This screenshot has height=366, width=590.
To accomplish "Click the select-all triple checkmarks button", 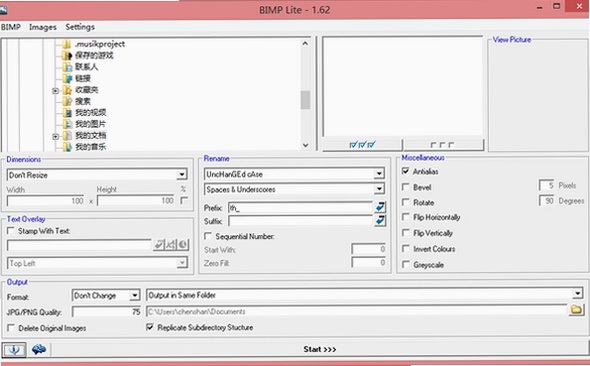I will click(x=362, y=145).
